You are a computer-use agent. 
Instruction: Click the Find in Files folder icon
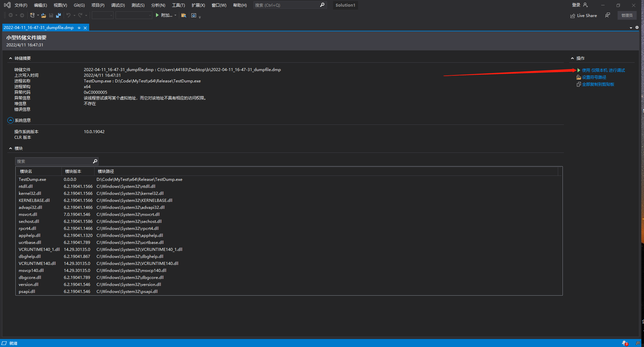pos(184,15)
